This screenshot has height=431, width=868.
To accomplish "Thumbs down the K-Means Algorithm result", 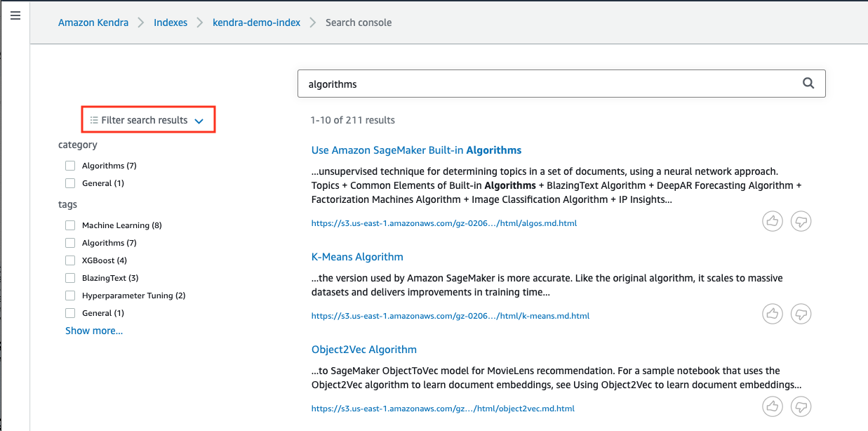I will click(801, 314).
